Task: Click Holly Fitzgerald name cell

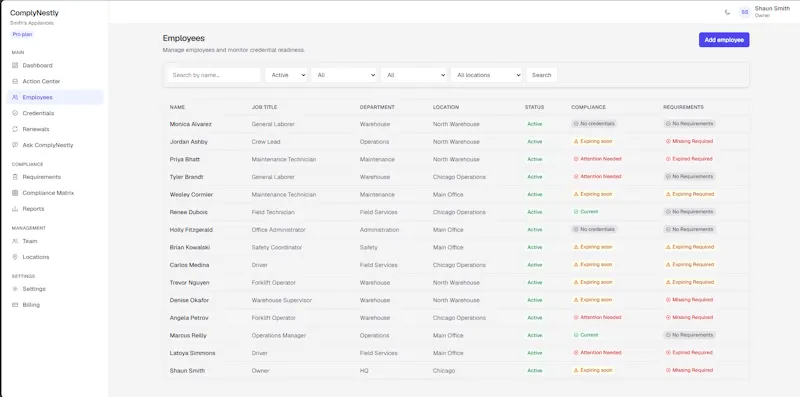Action: coord(191,230)
